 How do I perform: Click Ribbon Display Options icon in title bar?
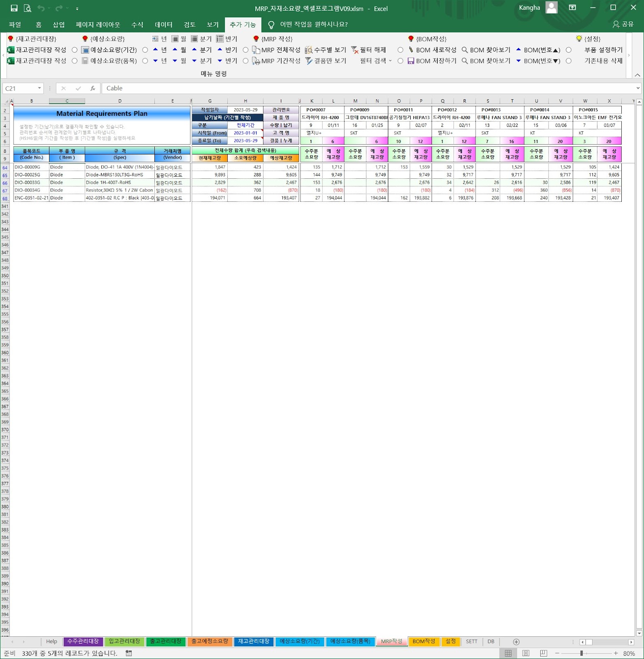(572, 7)
